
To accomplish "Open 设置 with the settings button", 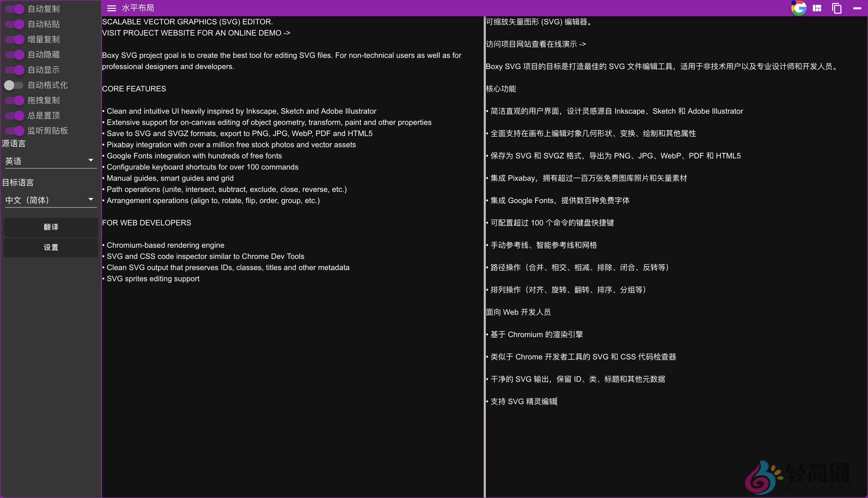I will [x=51, y=247].
